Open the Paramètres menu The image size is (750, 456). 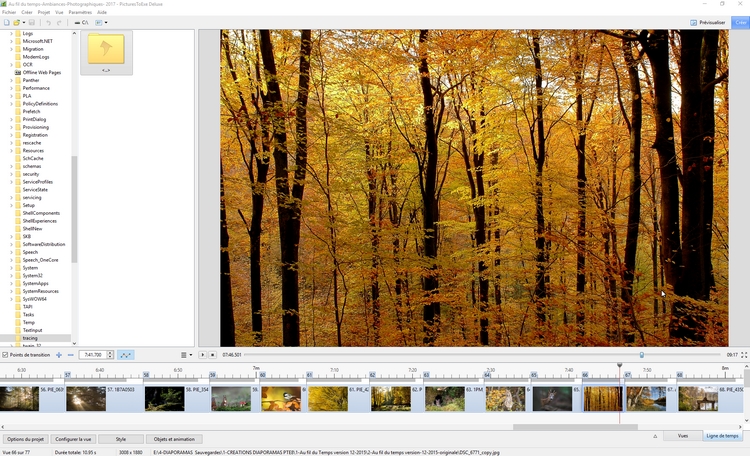click(x=81, y=12)
